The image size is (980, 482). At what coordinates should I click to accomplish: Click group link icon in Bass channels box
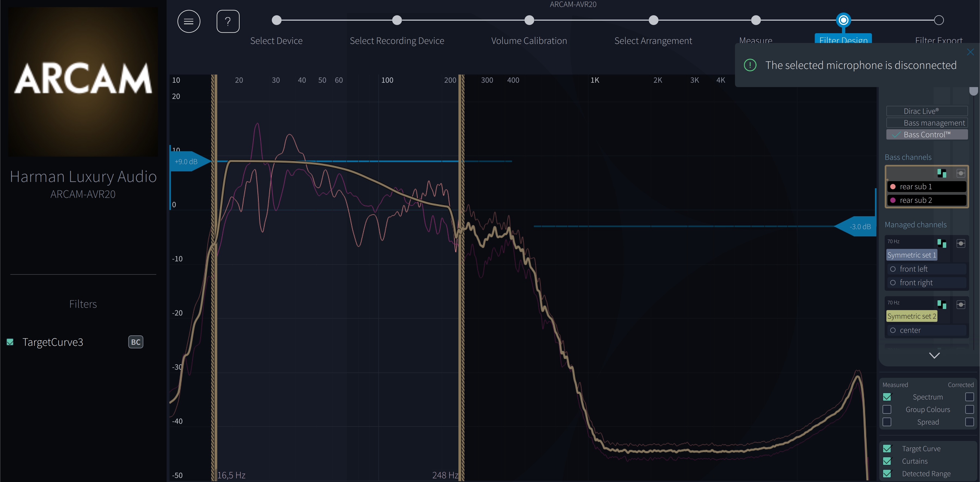pos(942,173)
